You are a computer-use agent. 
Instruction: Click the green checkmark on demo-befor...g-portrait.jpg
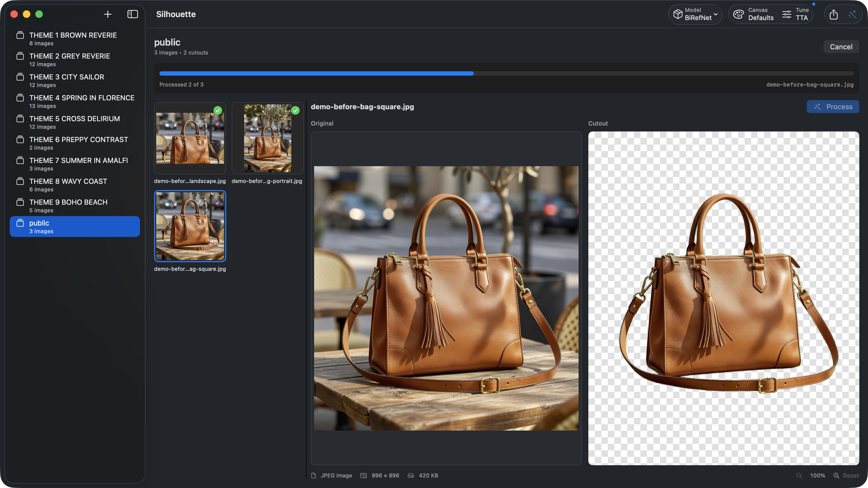295,110
